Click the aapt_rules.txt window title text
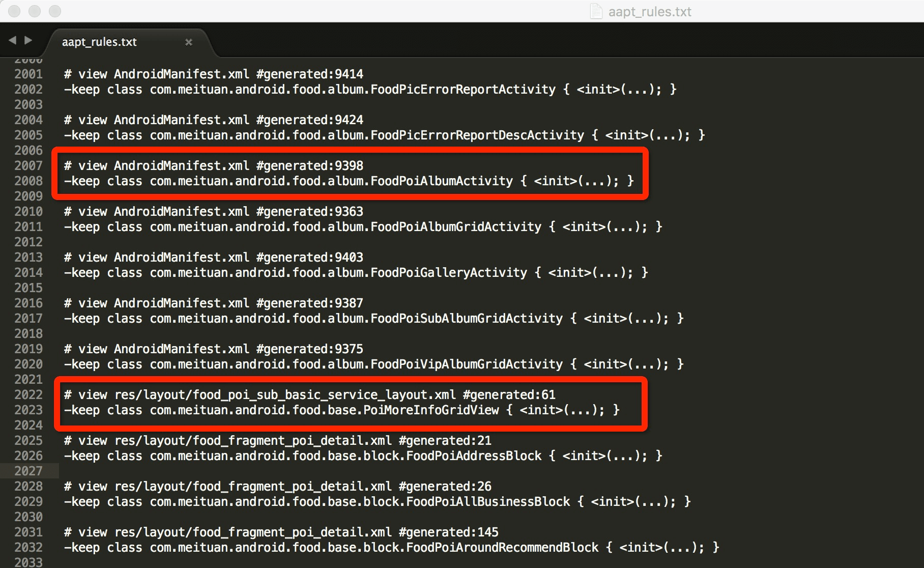 tap(650, 12)
